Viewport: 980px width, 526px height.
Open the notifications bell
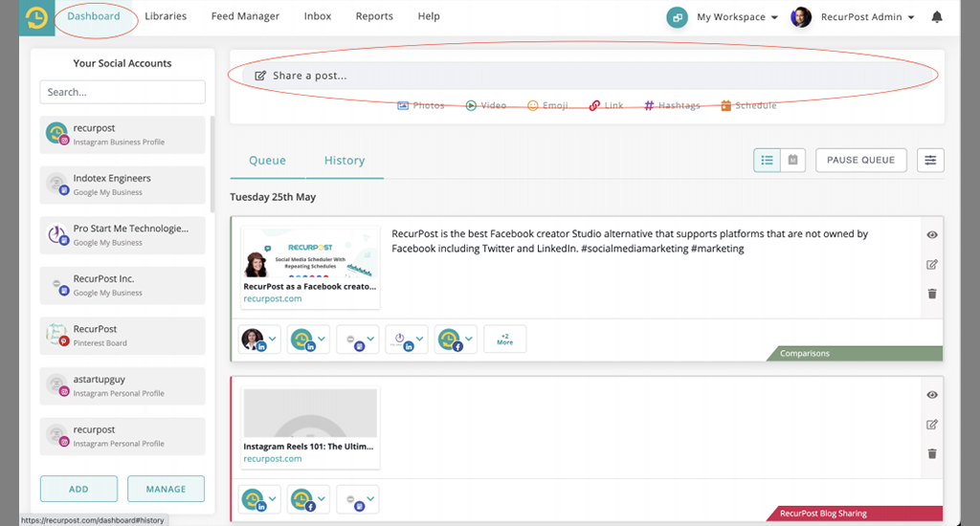(936, 17)
